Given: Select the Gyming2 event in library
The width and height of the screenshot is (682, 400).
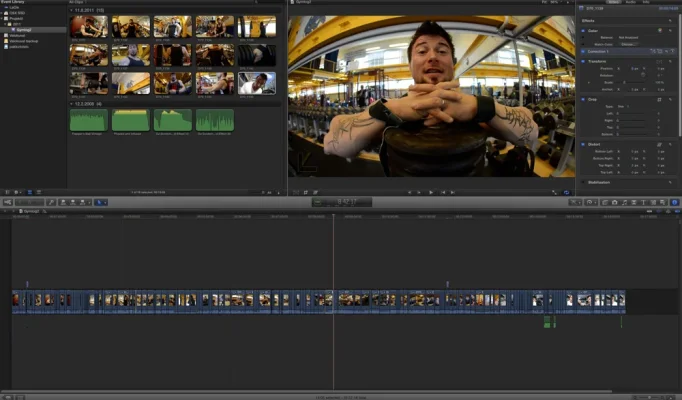Looking at the screenshot, I should pos(24,30).
